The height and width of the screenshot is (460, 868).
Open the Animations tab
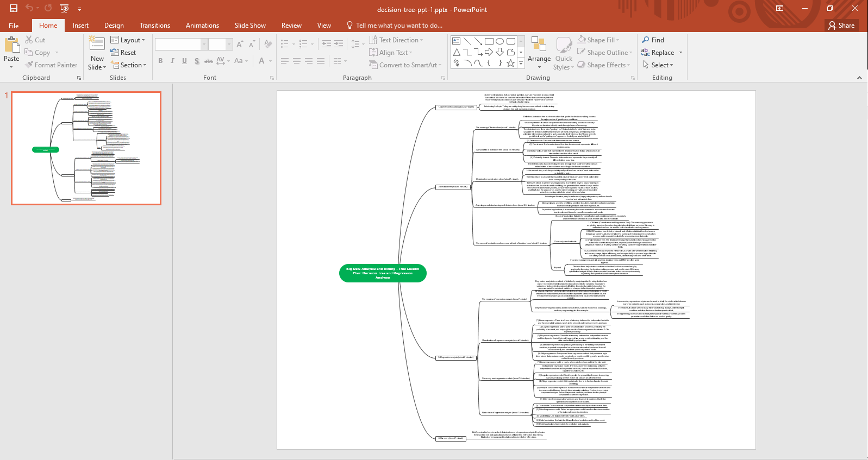(202, 26)
